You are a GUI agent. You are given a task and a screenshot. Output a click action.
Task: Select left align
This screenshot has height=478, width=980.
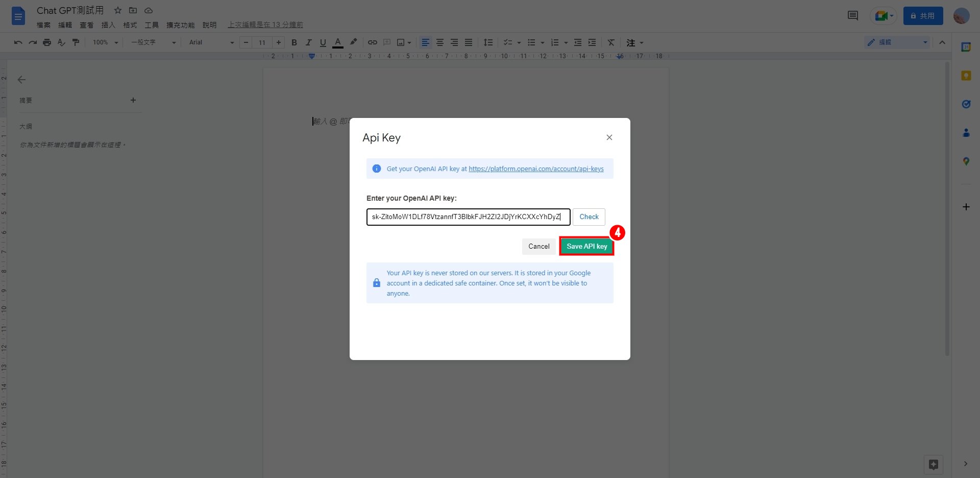[x=425, y=42]
